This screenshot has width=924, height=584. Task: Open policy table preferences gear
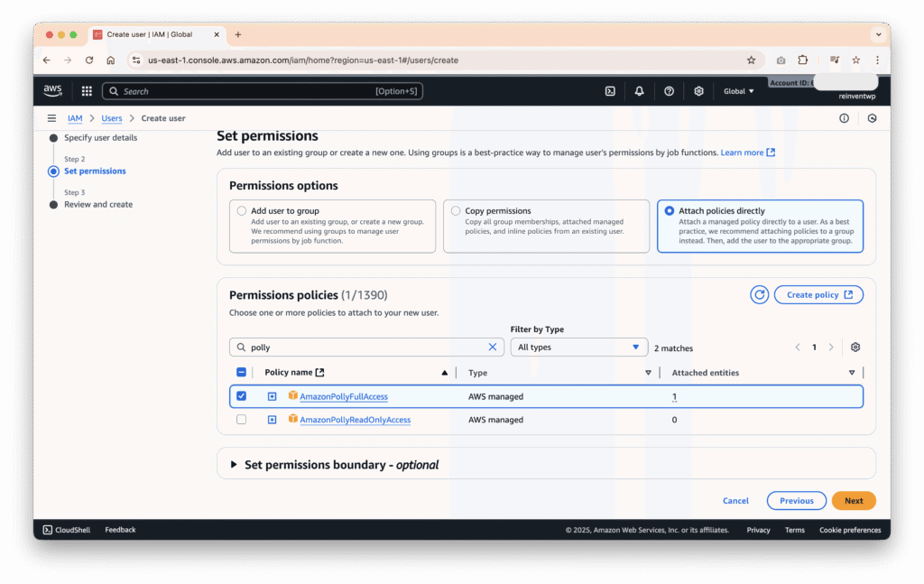pyautogui.click(x=855, y=348)
